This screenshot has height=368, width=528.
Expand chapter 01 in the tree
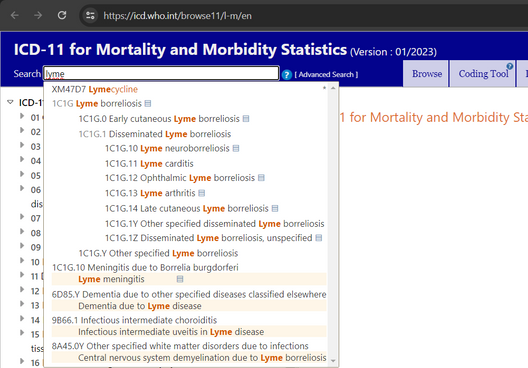click(x=22, y=116)
